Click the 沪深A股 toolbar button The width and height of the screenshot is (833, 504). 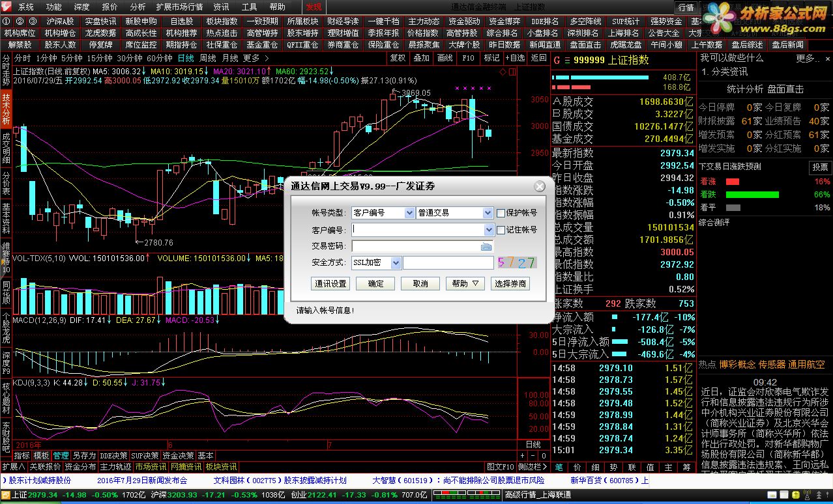(x=61, y=21)
